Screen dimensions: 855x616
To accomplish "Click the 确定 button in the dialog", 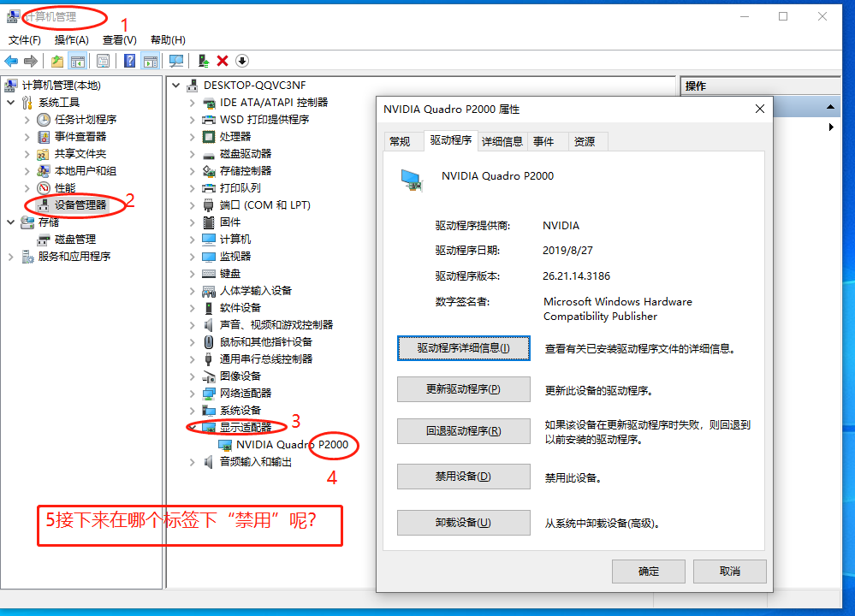I will point(649,572).
